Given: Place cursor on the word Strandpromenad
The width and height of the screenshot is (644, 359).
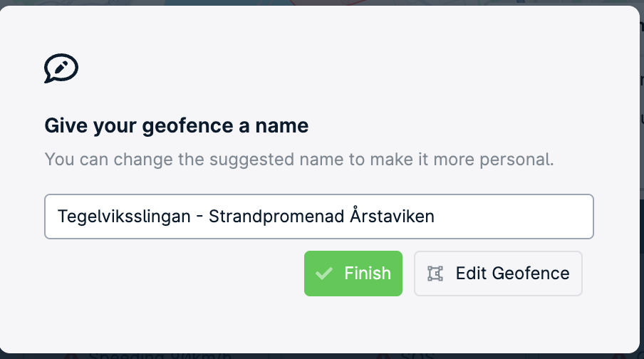Looking at the screenshot, I should coord(276,216).
